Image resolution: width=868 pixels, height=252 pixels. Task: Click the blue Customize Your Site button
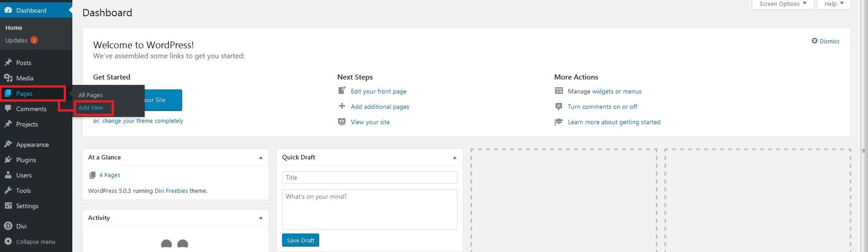(x=163, y=100)
